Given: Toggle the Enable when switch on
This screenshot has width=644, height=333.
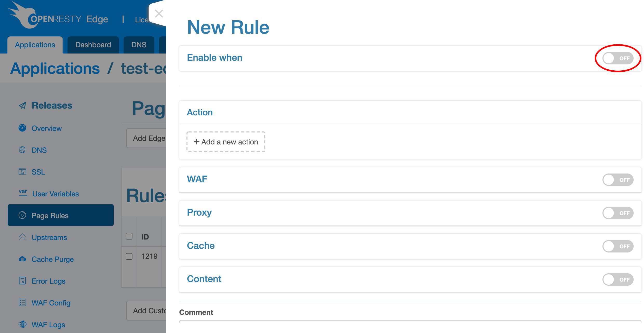Looking at the screenshot, I should pyautogui.click(x=618, y=58).
